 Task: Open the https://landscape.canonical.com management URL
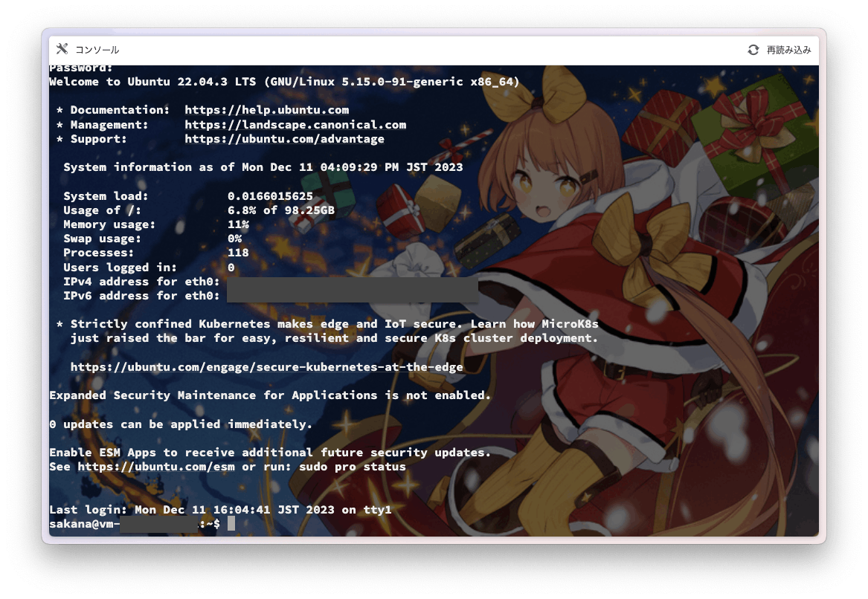(295, 124)
